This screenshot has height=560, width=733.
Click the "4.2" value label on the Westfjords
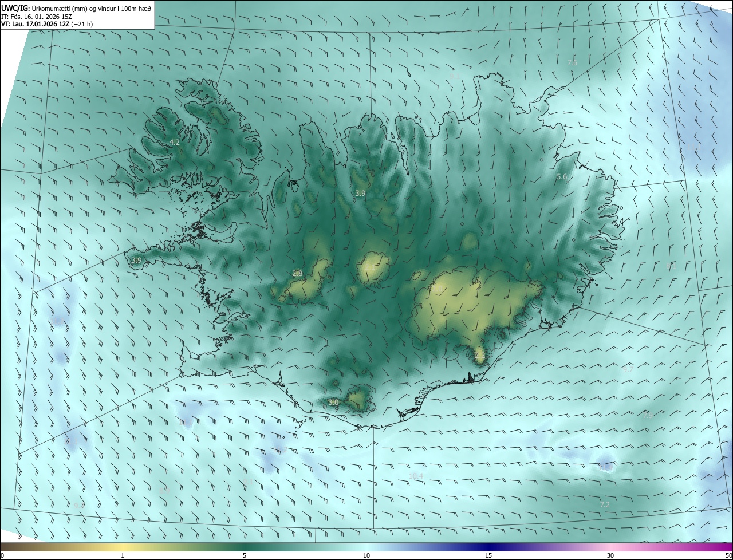point(175,142)
